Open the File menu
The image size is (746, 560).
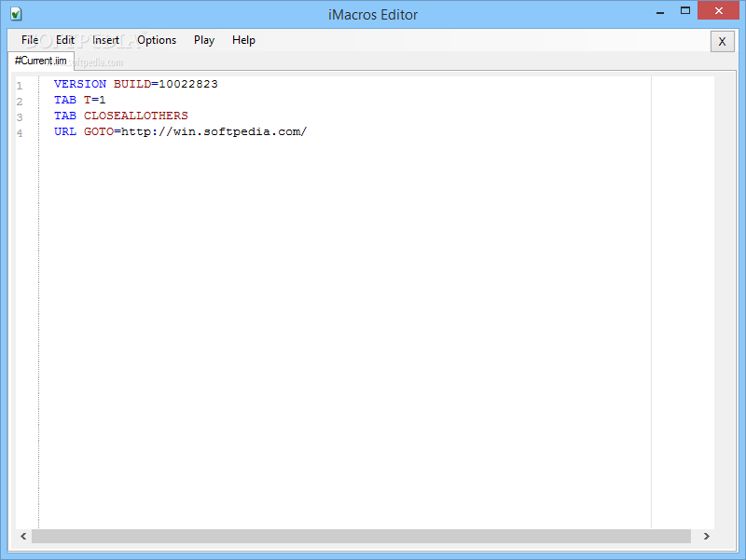30,40
